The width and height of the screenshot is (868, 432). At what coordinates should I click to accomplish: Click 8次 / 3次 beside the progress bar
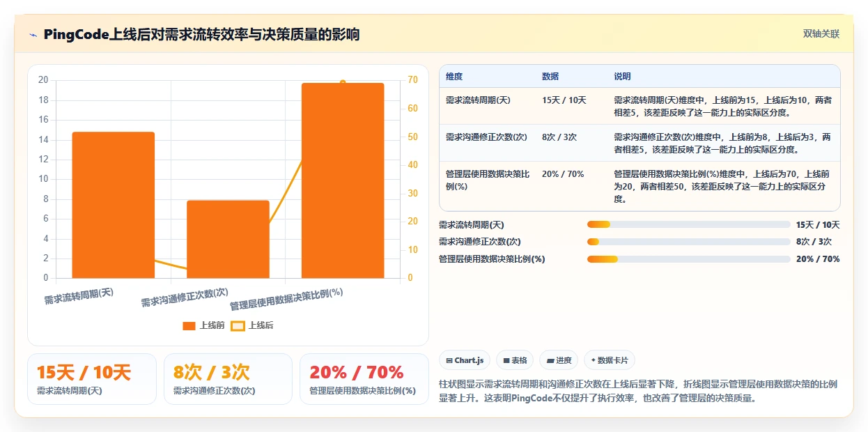click(x=814, y=242)
